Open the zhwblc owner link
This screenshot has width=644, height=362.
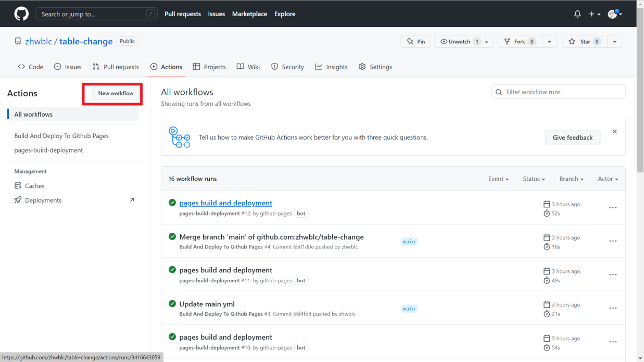point(39,41)
